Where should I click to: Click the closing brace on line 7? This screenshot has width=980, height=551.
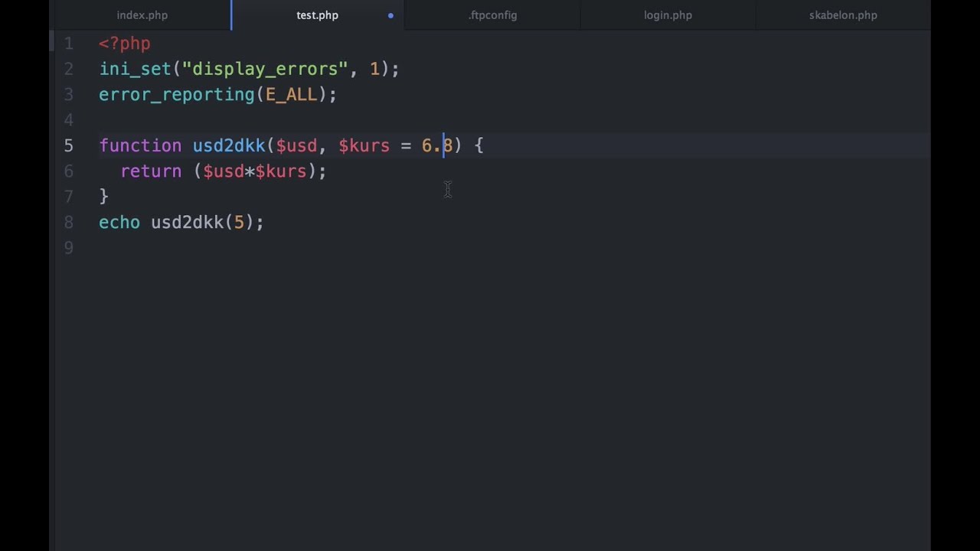click(x=103, y=197)
